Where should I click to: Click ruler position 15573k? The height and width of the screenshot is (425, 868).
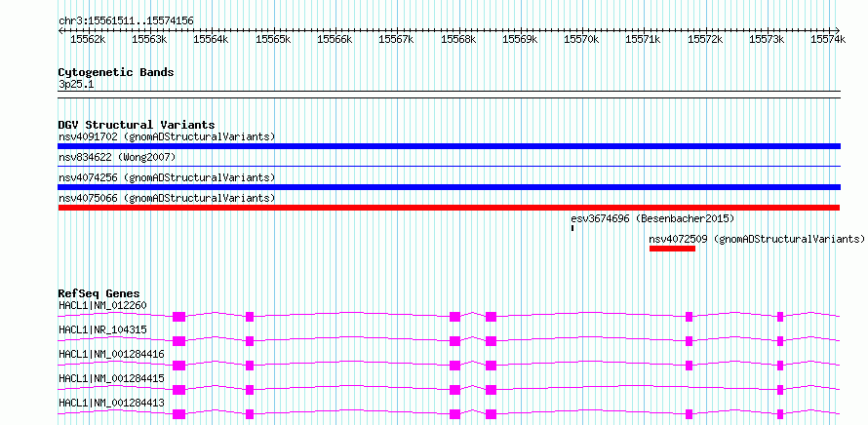[x=768, y=39]
